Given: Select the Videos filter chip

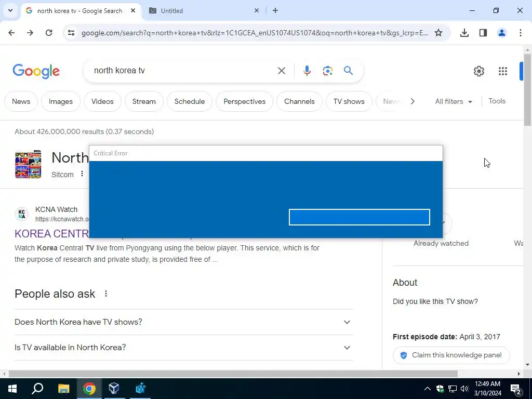Looking at the screenshot, I should click(102, 101).
